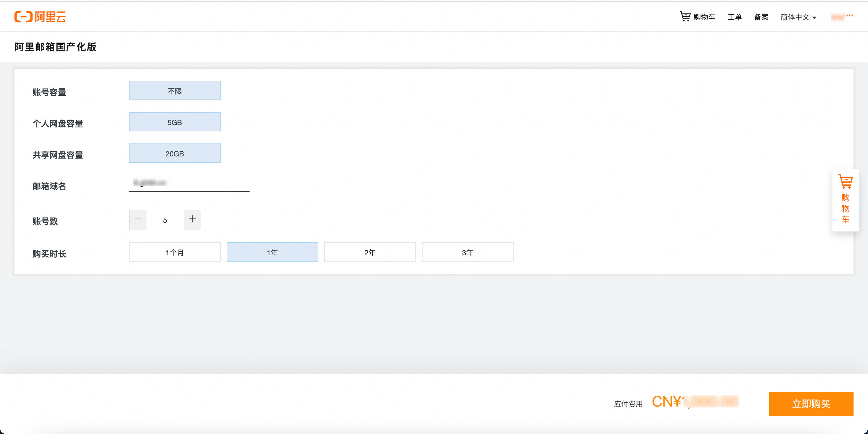Select the 3年 purchase duration
The image size is (868, 434).
pyautogui.click(x=467, y=252)
